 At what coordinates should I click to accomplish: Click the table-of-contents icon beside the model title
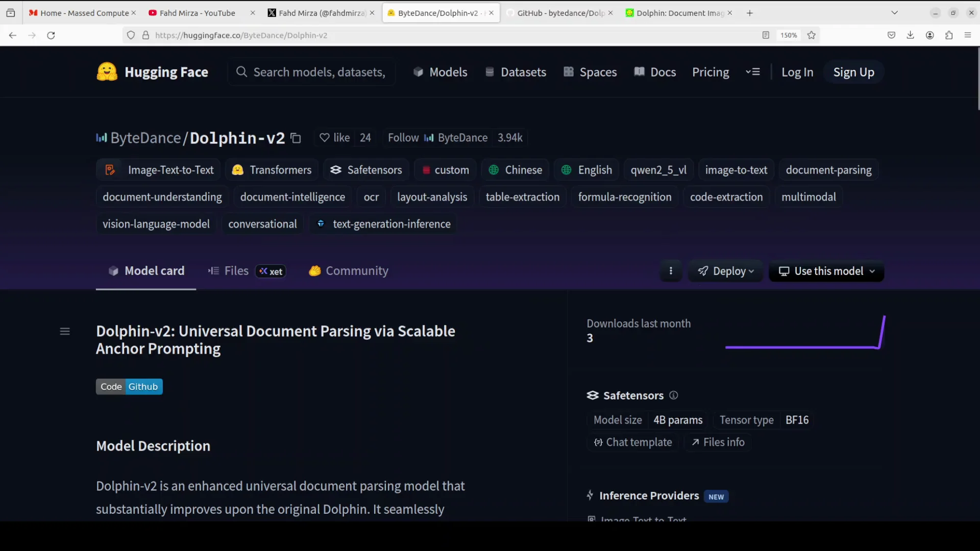tap(65, 331)
